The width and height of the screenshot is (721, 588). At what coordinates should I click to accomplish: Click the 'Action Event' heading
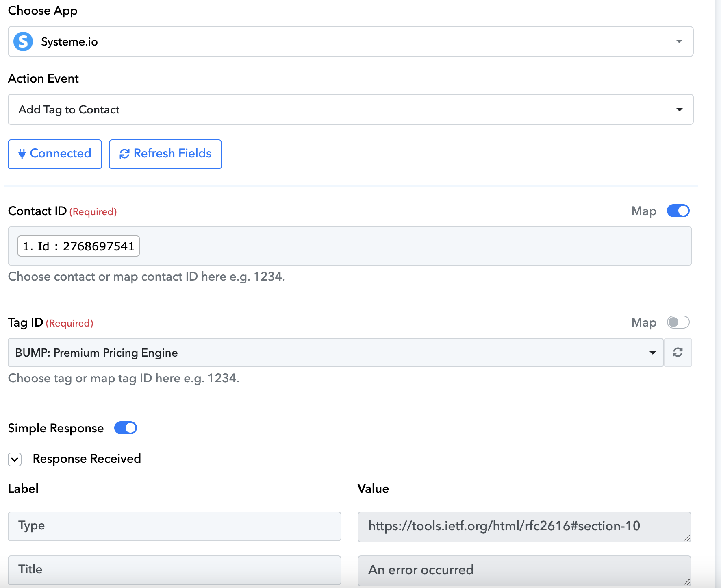43,78
